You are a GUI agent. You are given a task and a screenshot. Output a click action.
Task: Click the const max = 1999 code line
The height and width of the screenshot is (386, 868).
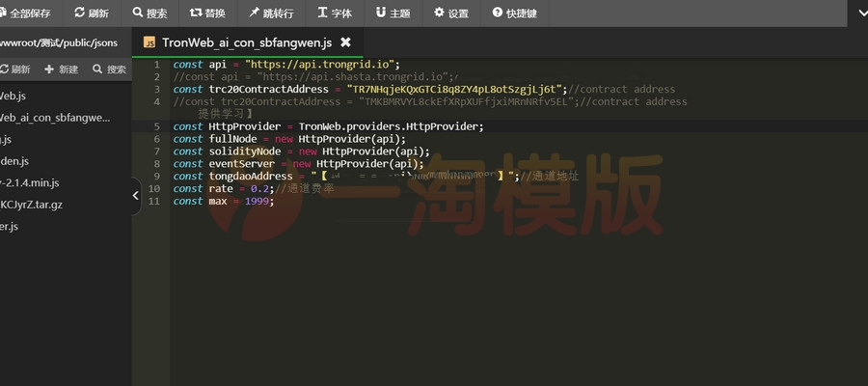(224, 201)
